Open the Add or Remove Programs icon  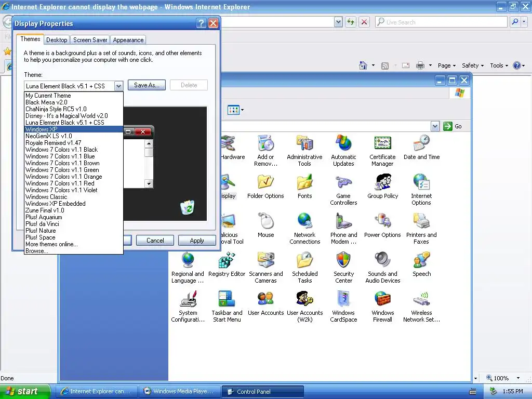pyautogui.click(x=265, y=150)
